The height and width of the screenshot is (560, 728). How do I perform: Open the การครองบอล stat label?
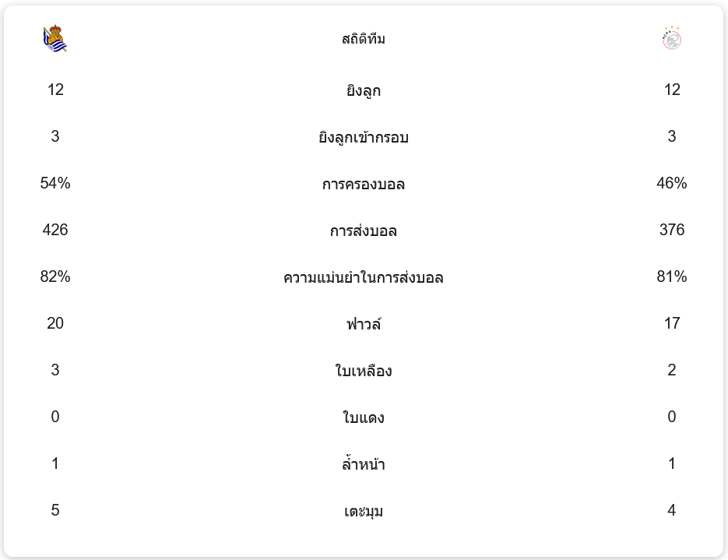coord(364,184)
